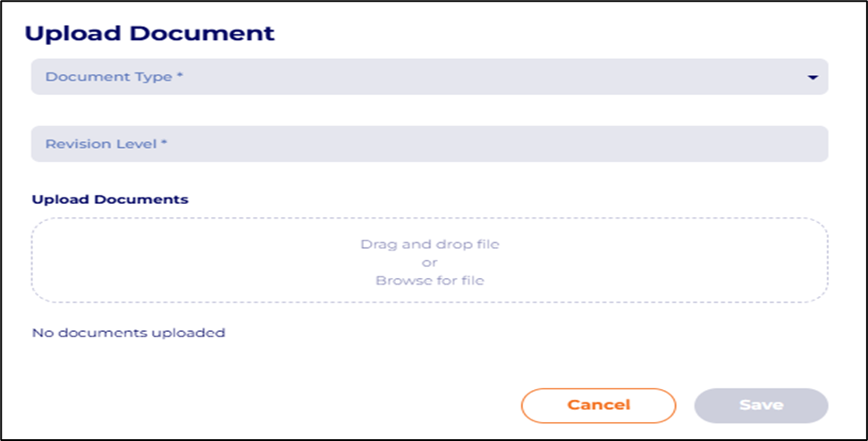
Task: Click the Cancel button's orange label text
Action: click(598, 405)
